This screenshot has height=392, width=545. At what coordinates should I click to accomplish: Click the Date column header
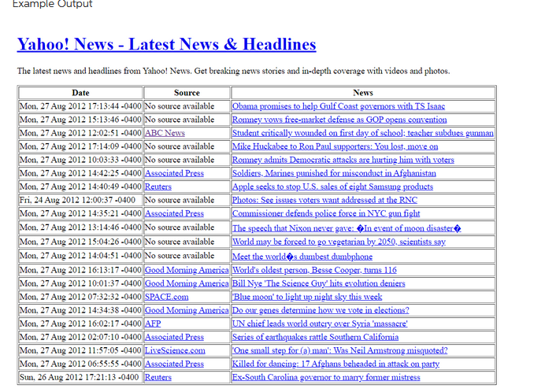coord(80,93)
